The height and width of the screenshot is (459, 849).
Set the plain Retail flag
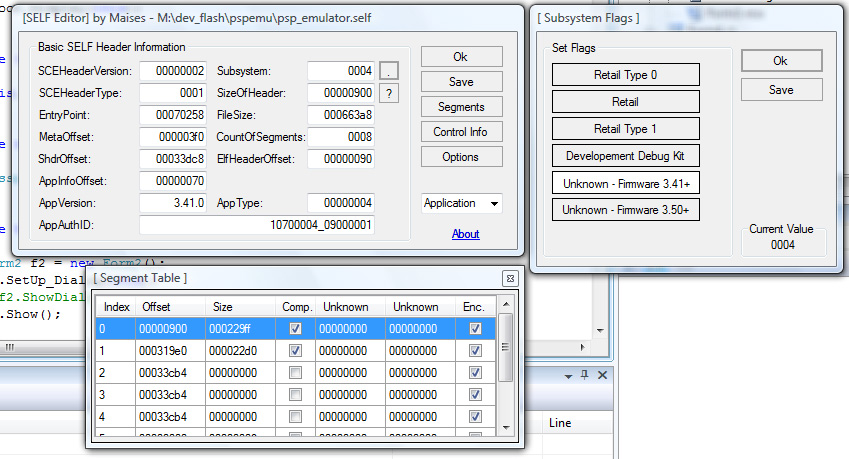[x=625, y=102]
